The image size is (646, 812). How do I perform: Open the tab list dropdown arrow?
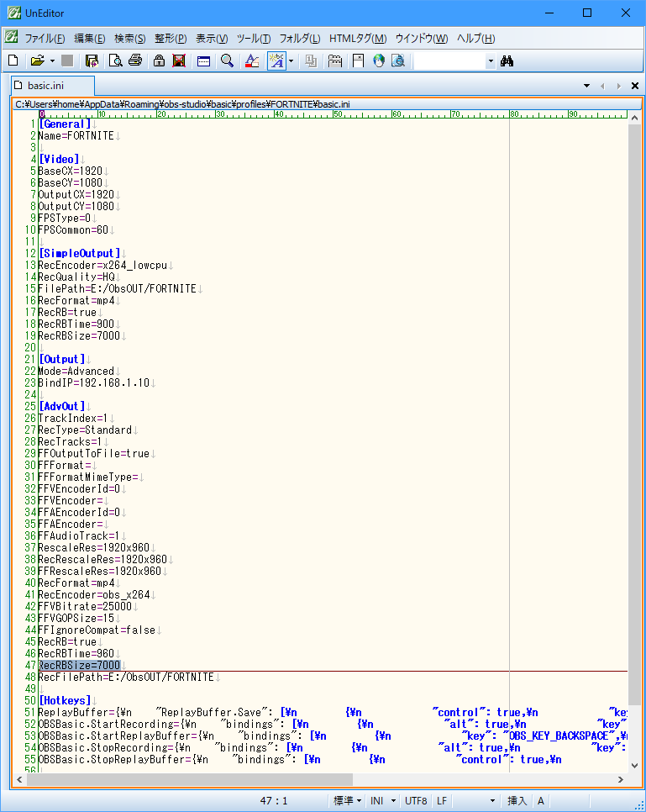point(586,86)
